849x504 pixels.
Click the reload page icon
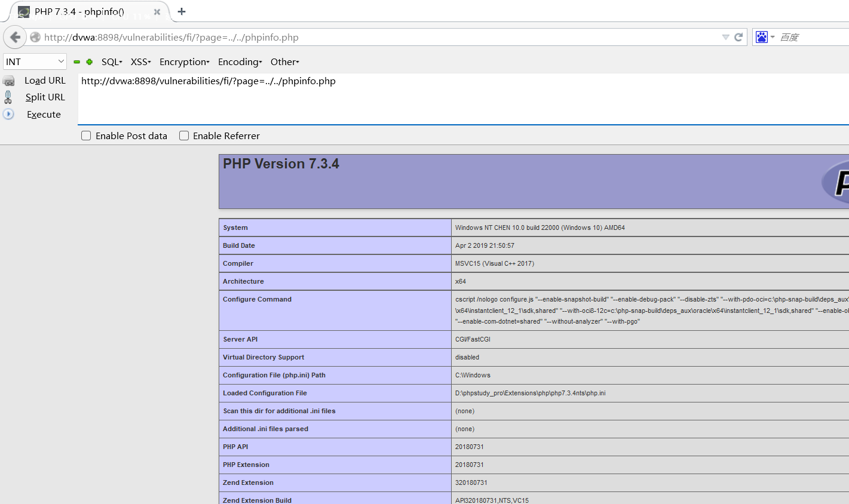pos(738,37)
